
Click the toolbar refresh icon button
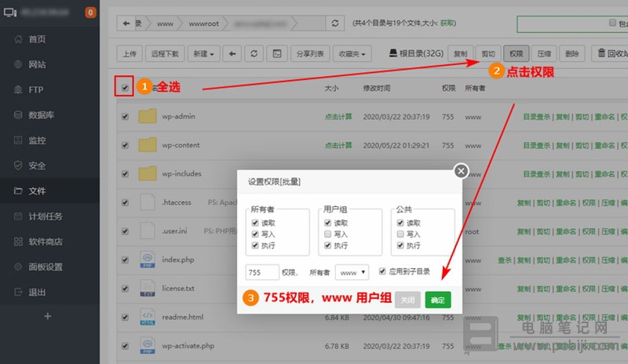254,53
